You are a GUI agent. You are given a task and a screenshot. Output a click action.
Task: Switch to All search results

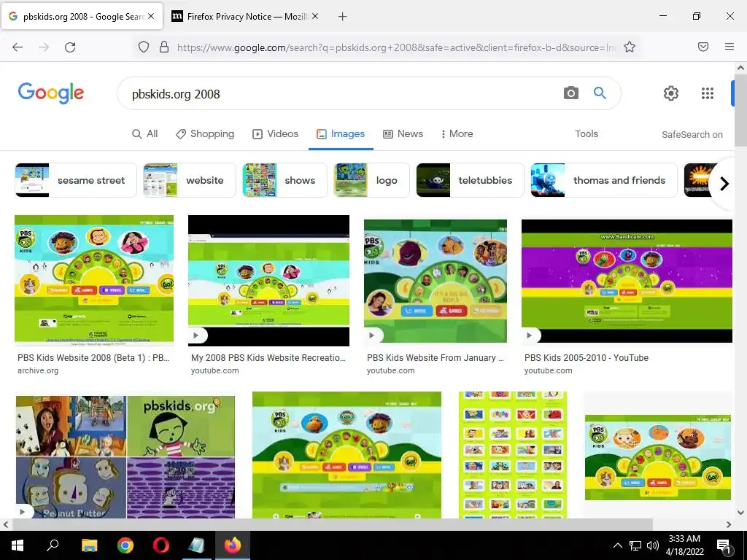pyautogui.click(x=145, y=134)
